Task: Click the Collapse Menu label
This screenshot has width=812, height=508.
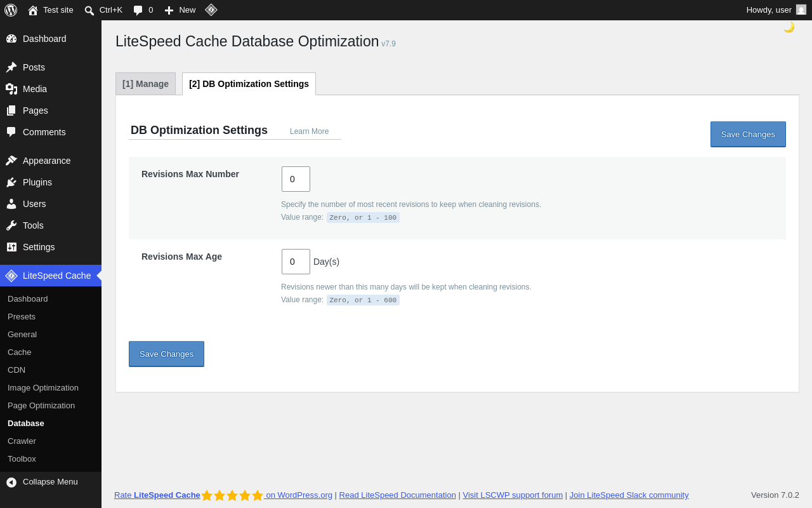Action: coord(50,482)
